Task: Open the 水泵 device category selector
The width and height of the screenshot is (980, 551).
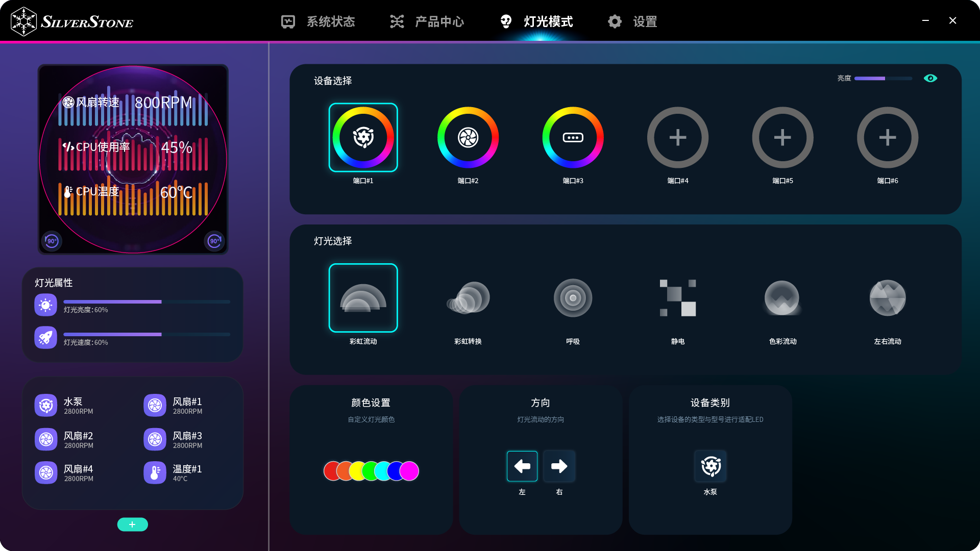Action: [x=710, y=466]
